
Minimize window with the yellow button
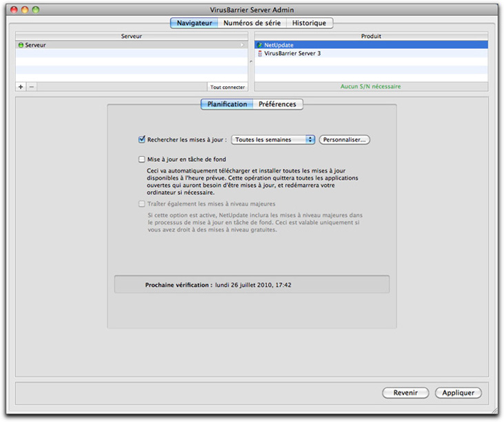pos(25,10)
